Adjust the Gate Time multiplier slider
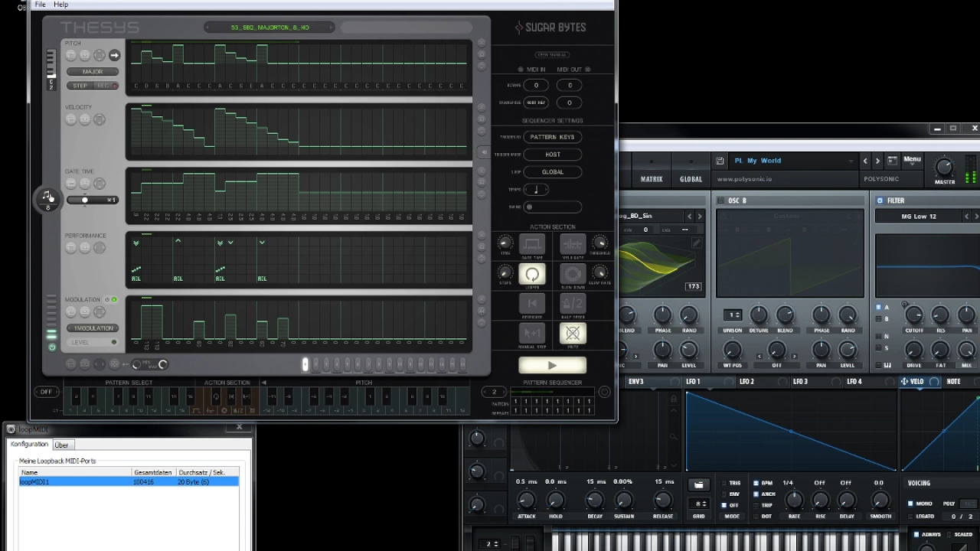This screenshot has height=551, width=980. [x=93, y=201]
